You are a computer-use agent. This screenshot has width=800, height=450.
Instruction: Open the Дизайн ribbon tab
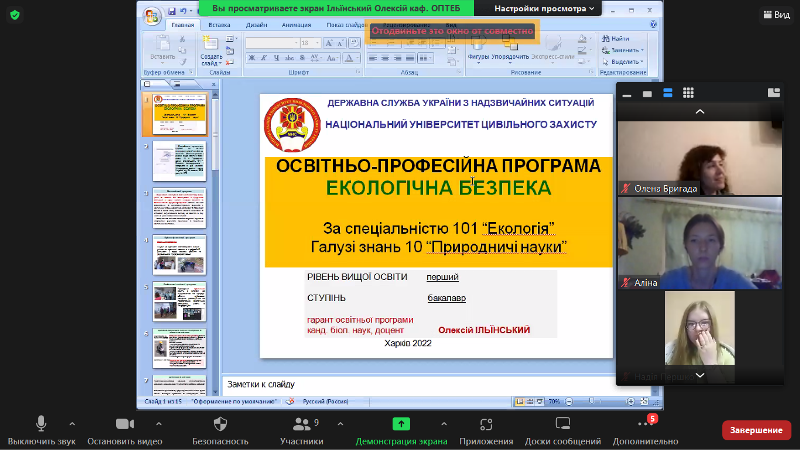pos(256,23)
